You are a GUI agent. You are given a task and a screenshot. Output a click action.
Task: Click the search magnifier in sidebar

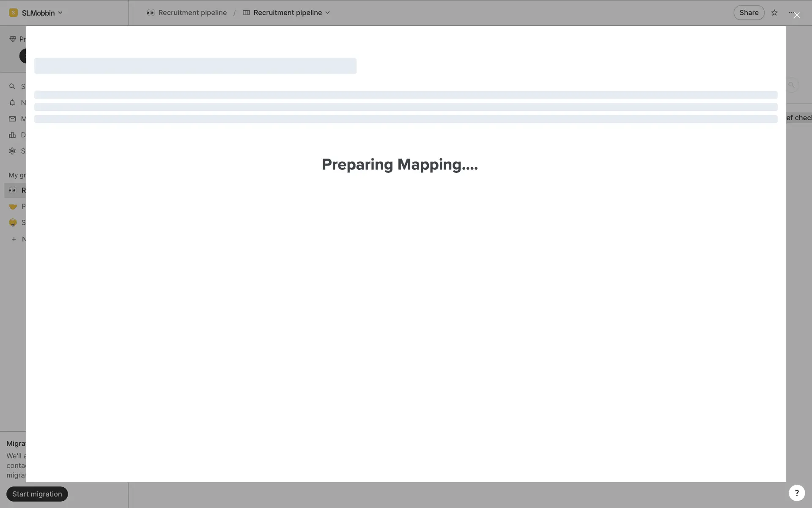point(12,86)
